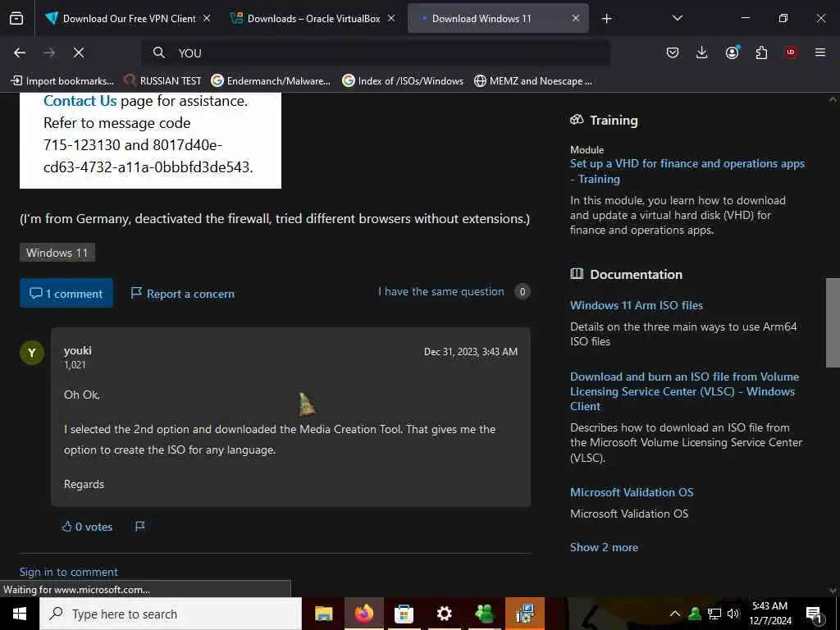This screenshot has width=840, height=630.
Task: Open the Pocket save icon
Action: 673,52
